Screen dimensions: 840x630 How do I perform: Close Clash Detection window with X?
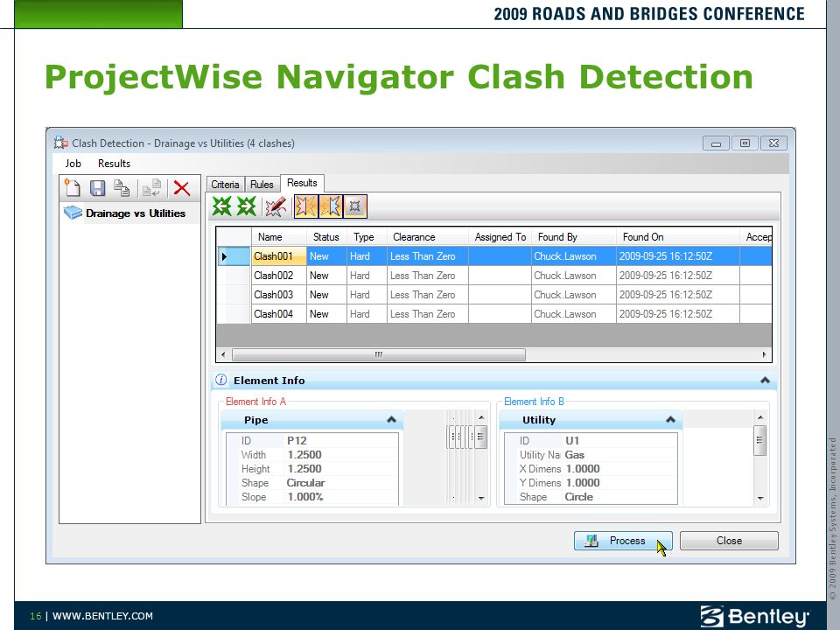point(773,143)
